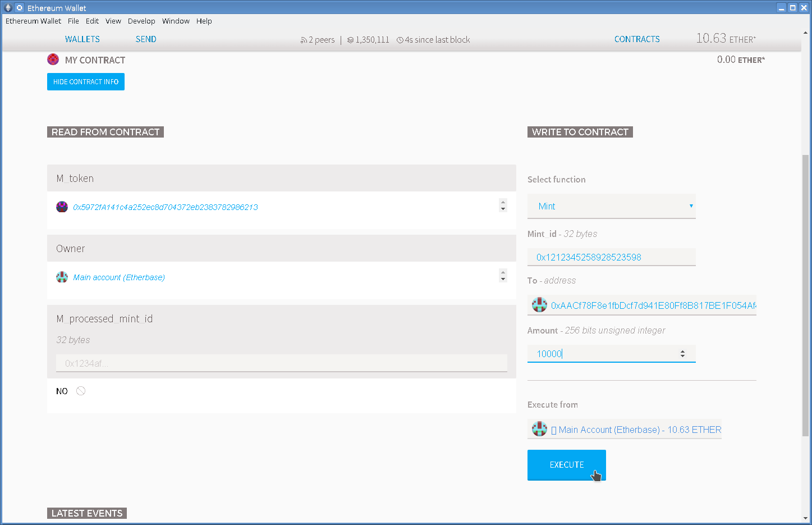Decrease the Amount value with the down arrow
Screen dimensions: 812x525
(682, 356)
